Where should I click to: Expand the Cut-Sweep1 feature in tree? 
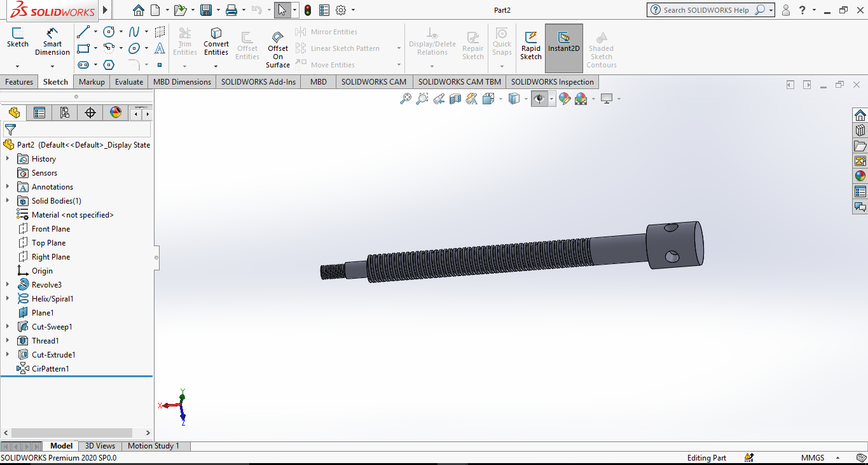click(x=8, y=327)
